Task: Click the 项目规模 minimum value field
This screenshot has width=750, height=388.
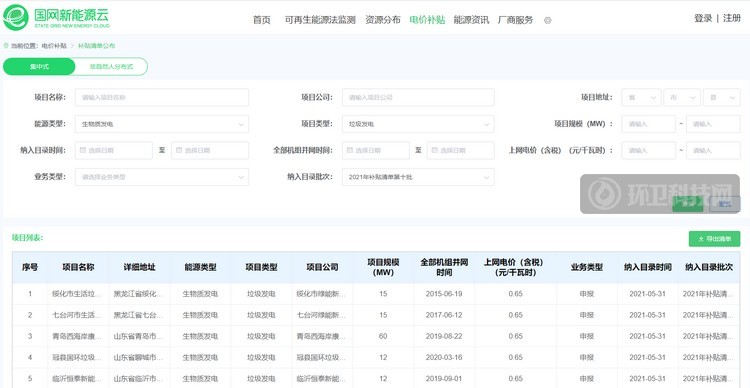Action: click(649, 124)
